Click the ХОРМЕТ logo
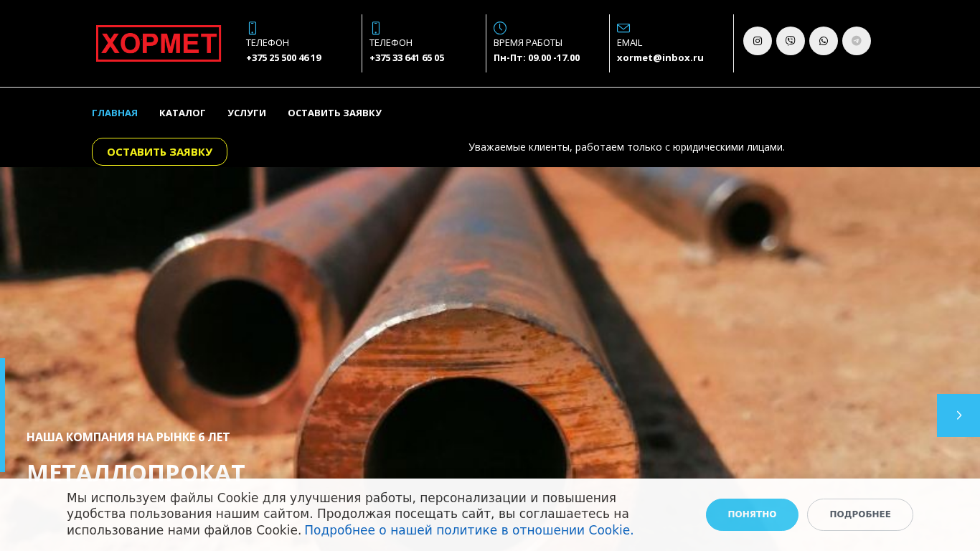This screenshot has width=980, height=551. point(159,43)
